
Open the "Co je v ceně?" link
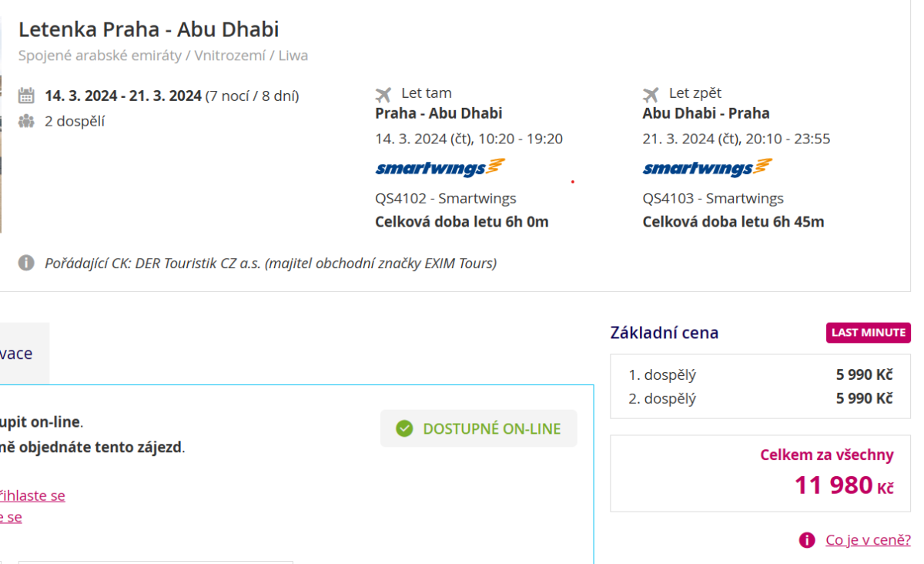point(868,540)
